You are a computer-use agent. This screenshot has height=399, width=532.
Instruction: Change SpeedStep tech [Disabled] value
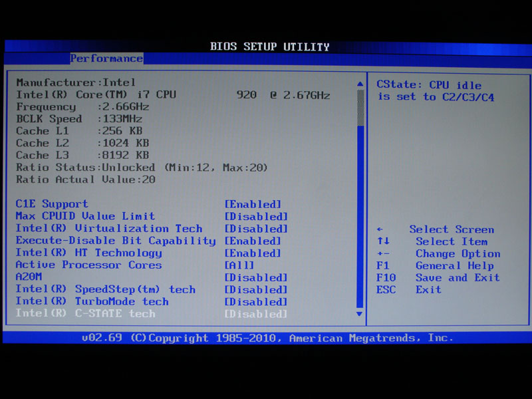tap(256, 290)
